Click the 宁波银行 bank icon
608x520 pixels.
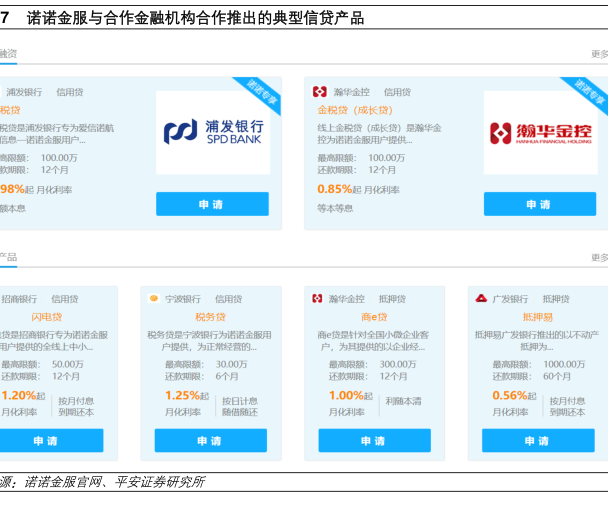[154, 299]
